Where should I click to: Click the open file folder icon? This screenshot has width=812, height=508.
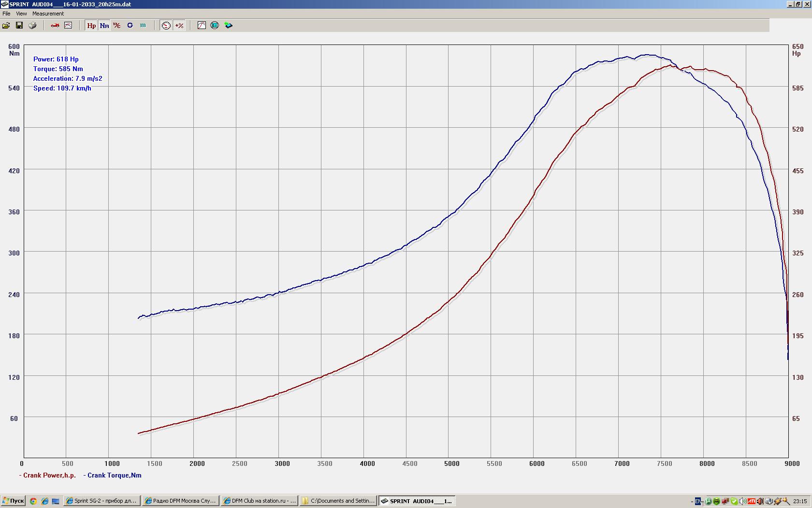pyautogui.click(x=6, y=25)
